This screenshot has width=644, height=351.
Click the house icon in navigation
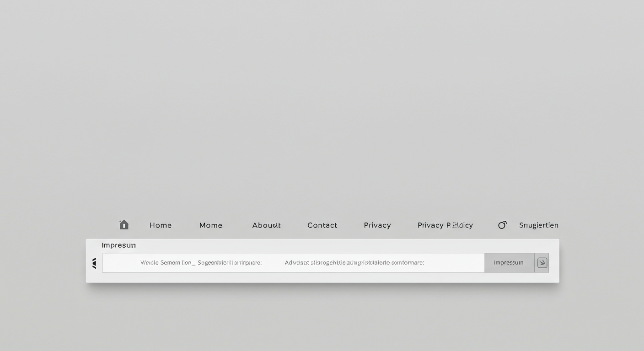[x=124, y=225]
